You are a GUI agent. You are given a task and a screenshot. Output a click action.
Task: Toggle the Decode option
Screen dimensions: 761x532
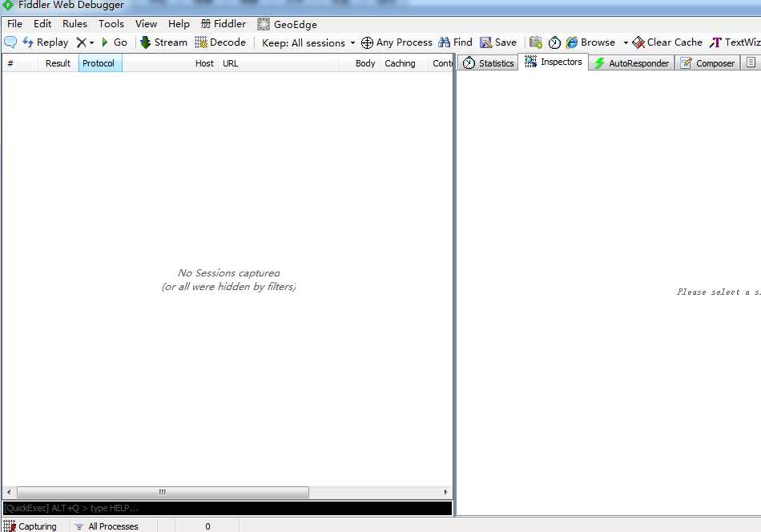(x=220, y=42)
